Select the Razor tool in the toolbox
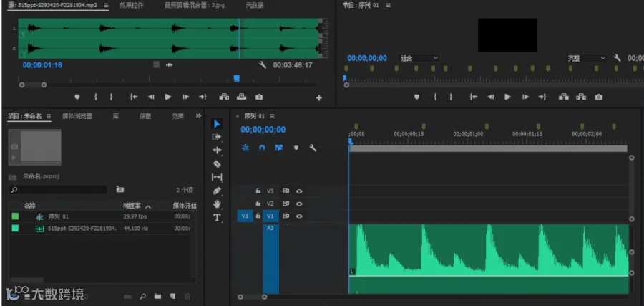The width and height of the screenshot is (644, 306). coord(217,163)
